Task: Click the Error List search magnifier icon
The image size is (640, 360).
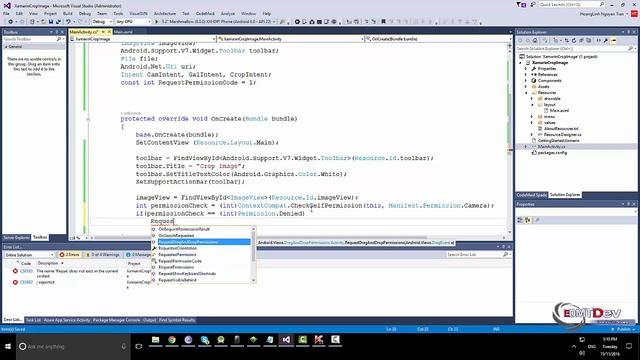Action: click(506, 255)
